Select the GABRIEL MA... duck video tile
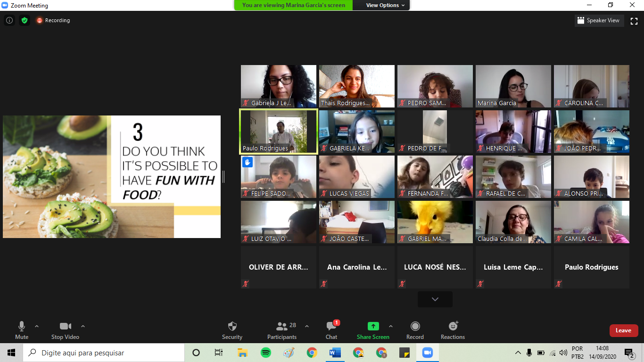Screen dimensions: 644x362 click(x=435, y=222)
